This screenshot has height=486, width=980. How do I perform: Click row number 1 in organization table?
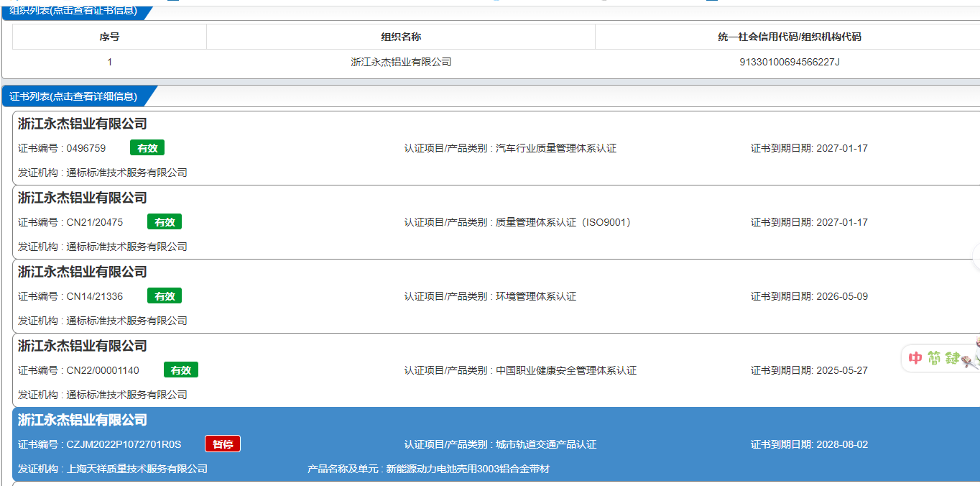[109, 62]
